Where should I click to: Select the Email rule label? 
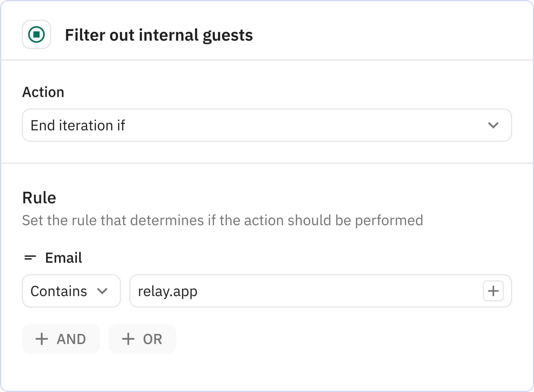click(63, 258)
